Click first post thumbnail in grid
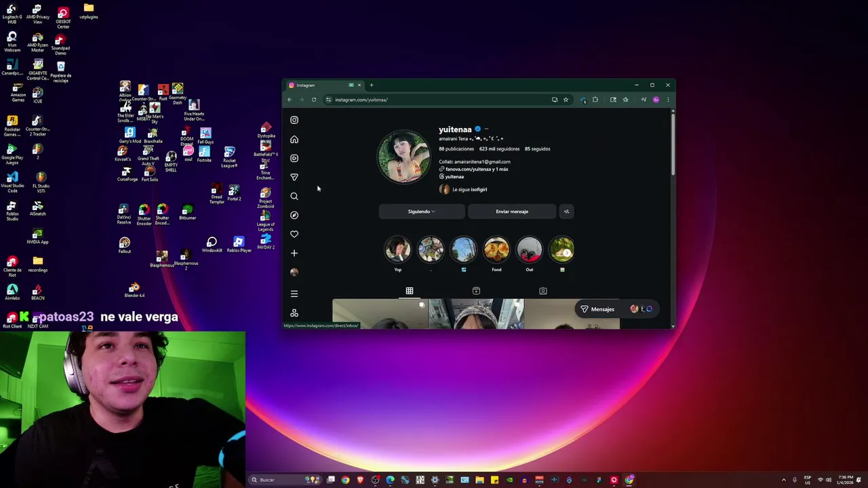The image size is (868, 488). (x=380, y=314)
